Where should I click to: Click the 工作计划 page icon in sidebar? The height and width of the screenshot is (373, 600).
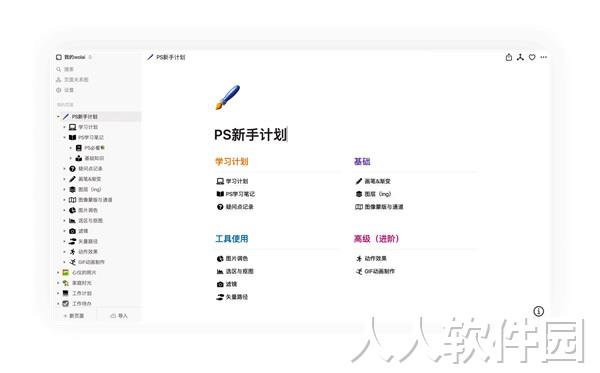pos(66,293)
